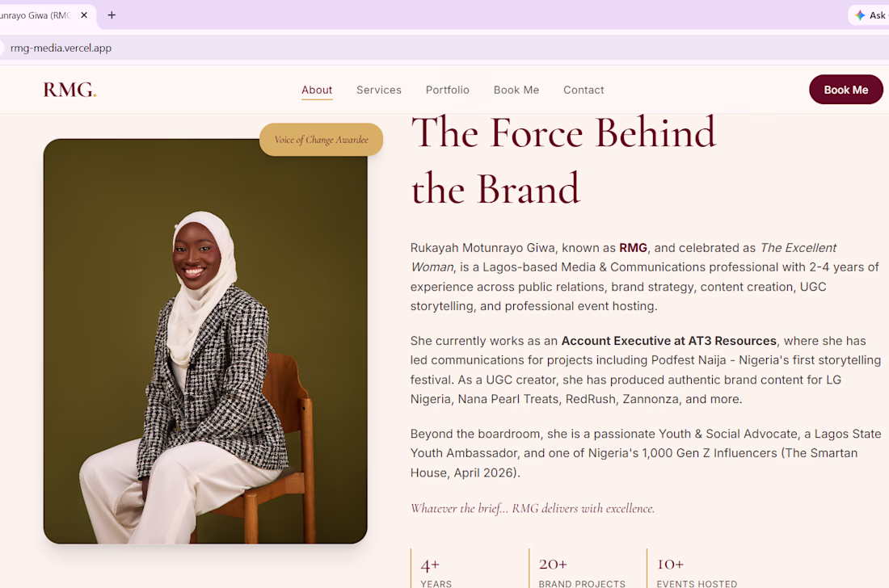Click the Ask assistant sparkle icon
The image size is (889, 588).
tap(860, 15)
